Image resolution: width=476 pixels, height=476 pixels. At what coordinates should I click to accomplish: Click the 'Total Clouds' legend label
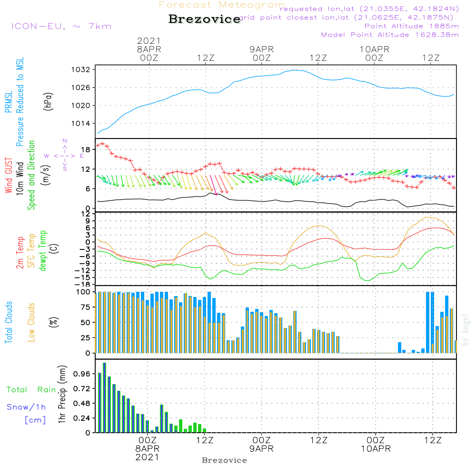[9, 322]
